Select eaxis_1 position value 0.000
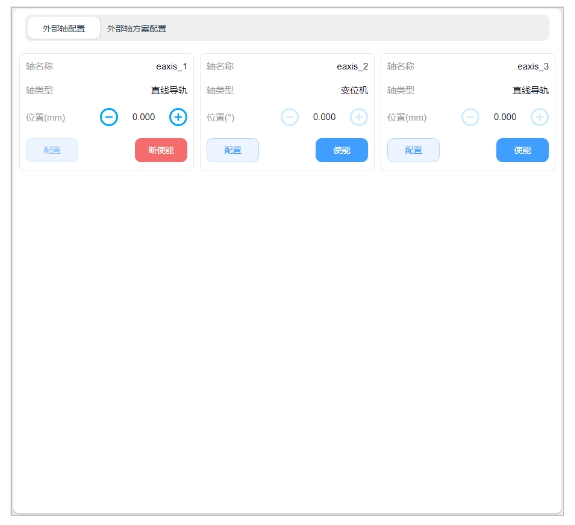The height and width of the screenshot is (525, 575). click(143, 117)
